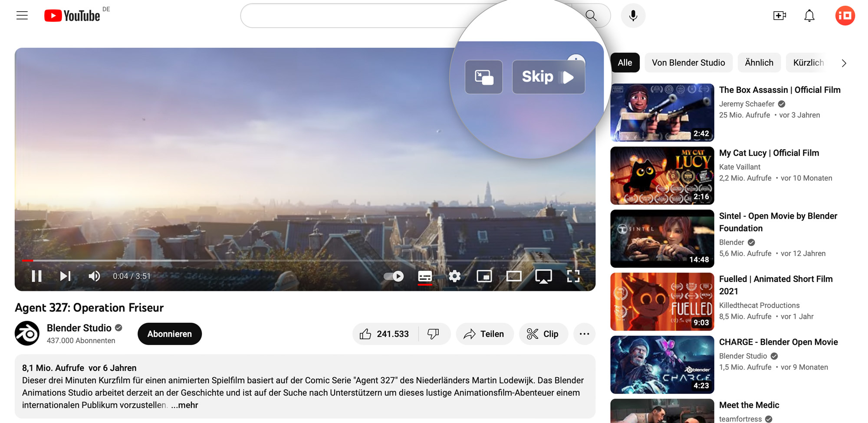Click Kate Vaillant channel name

coord(740,167)
